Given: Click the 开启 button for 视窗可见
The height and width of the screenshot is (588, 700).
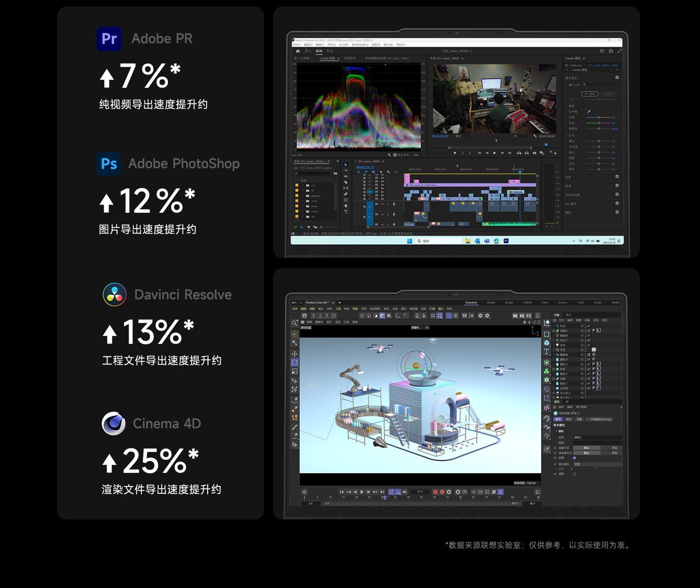Looking at the screenshot, I should tap(614, 448).
